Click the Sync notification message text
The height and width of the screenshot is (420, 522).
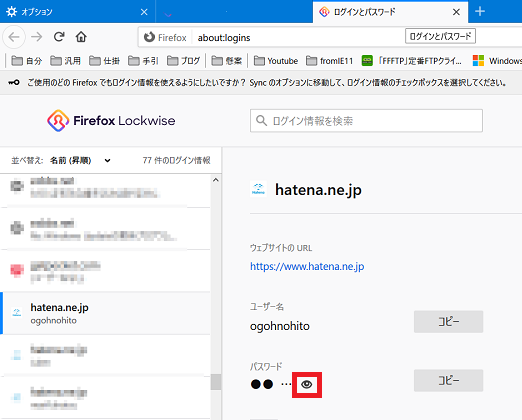(x=267, y=82)
